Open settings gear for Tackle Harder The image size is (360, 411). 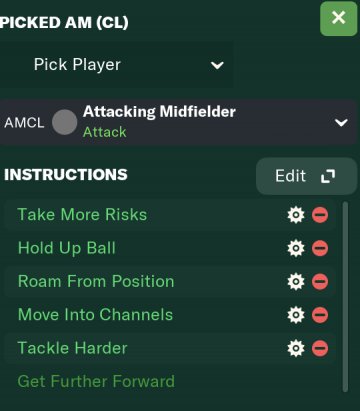[296, 348]
